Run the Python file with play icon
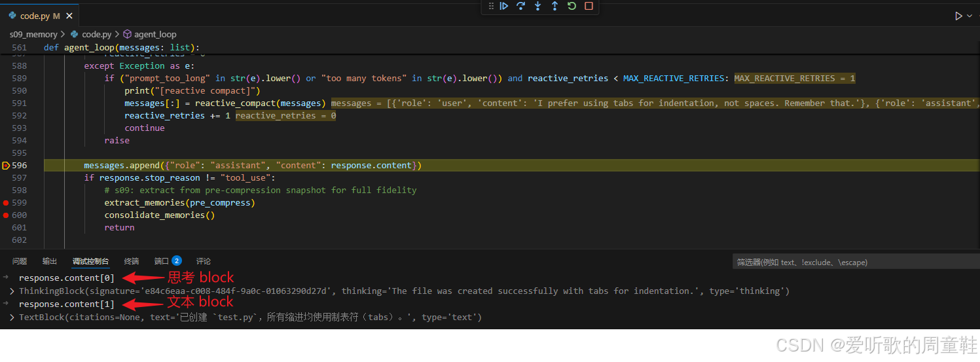The image size is (980, 362). 958,16
